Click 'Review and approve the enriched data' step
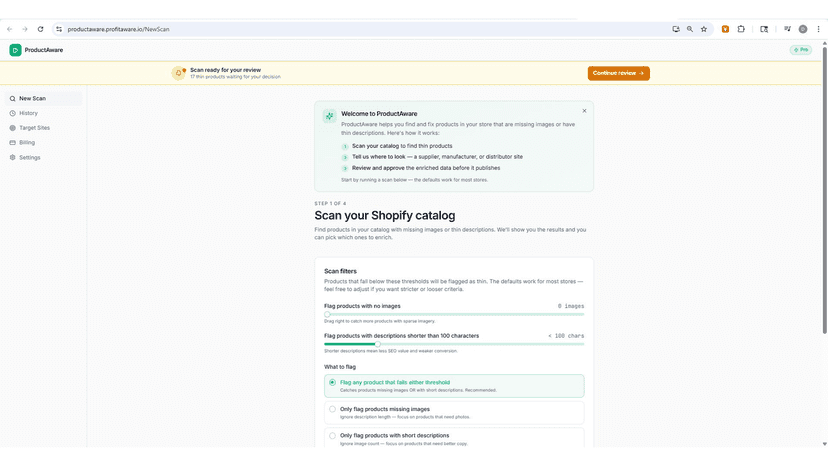Image resolution: width=828 pixels, height=466 pixels. coord(426,168)
